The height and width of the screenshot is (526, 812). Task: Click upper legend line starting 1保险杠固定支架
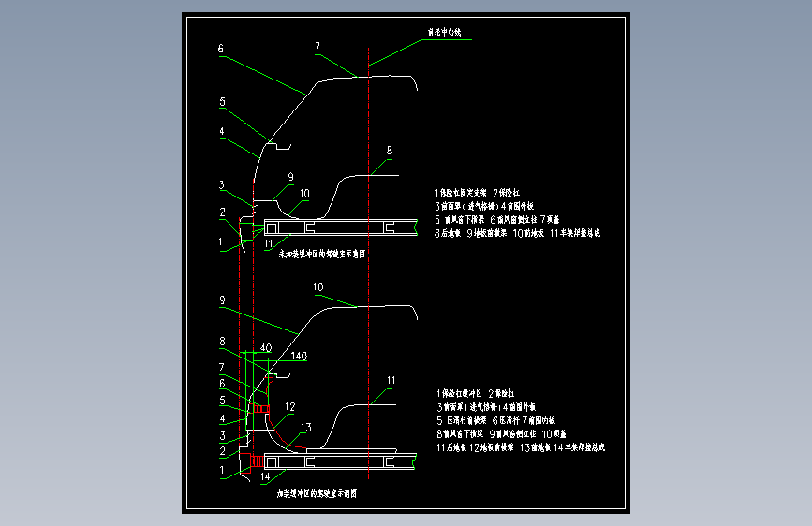[x=477, y=193]
